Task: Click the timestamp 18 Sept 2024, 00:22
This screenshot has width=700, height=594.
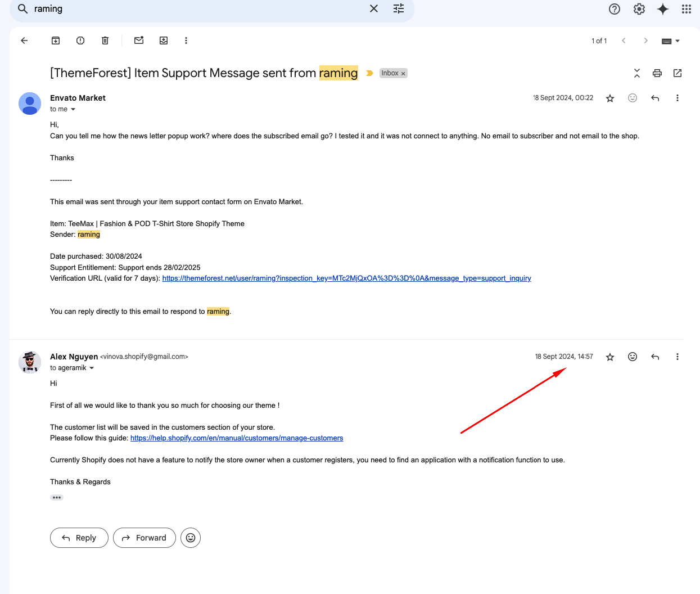Action: [x=563, y=98]
